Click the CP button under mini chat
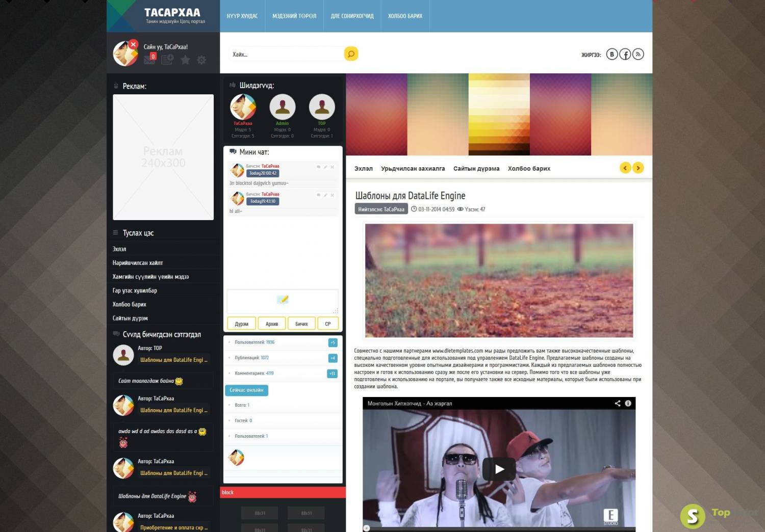Image resolution: width=765 pixels, height=532 pixels. click(x=328, y=324)
